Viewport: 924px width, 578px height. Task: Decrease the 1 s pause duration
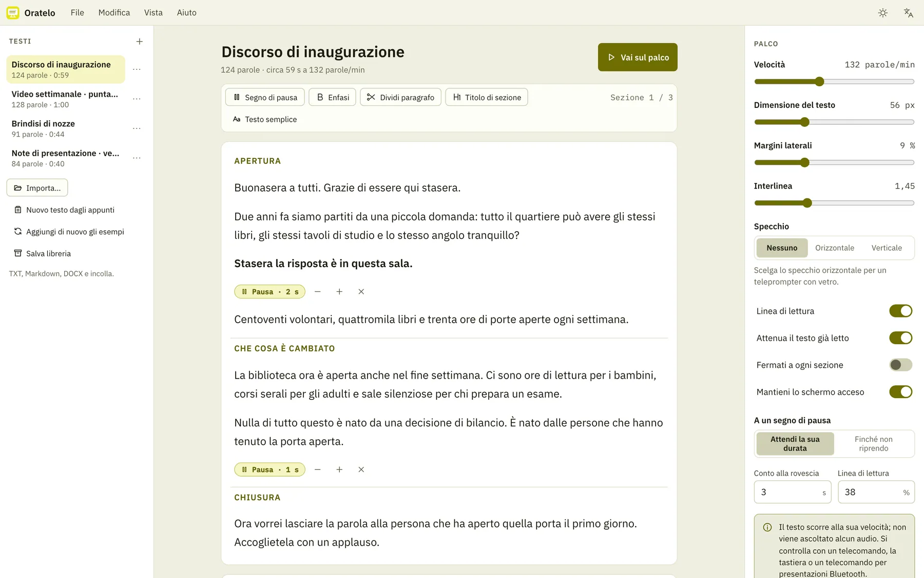[x=318, y=470]
